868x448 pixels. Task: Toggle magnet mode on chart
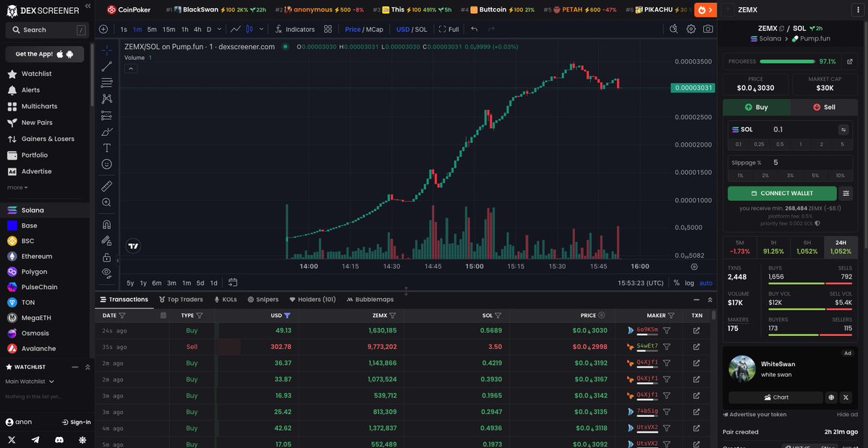pyautogui.click(x=107, y=224)
